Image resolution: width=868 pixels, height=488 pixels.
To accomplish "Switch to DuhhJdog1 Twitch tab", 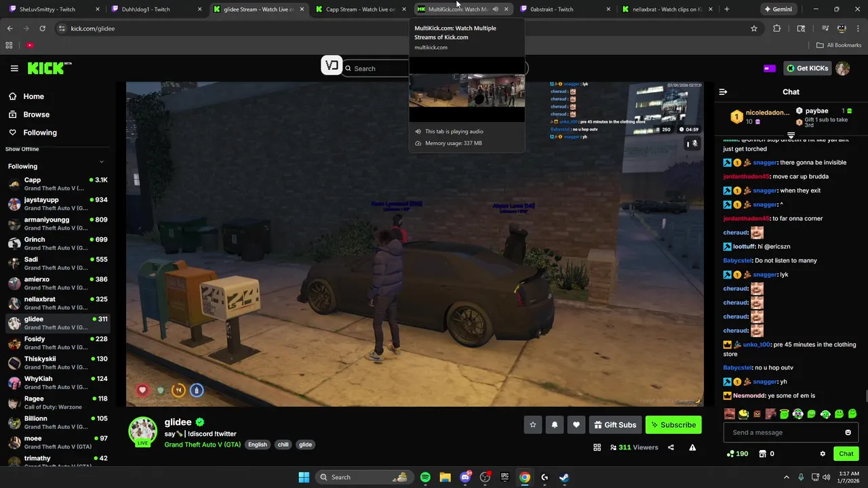I will (155, 9).
